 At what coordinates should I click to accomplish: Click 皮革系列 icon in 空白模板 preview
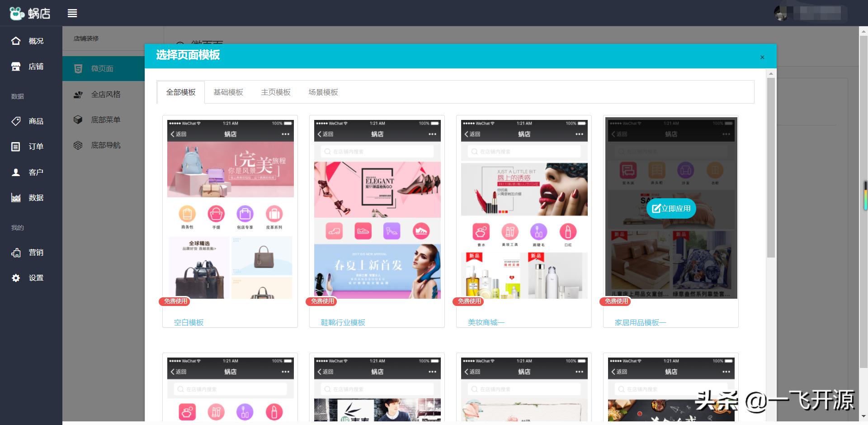274,214
